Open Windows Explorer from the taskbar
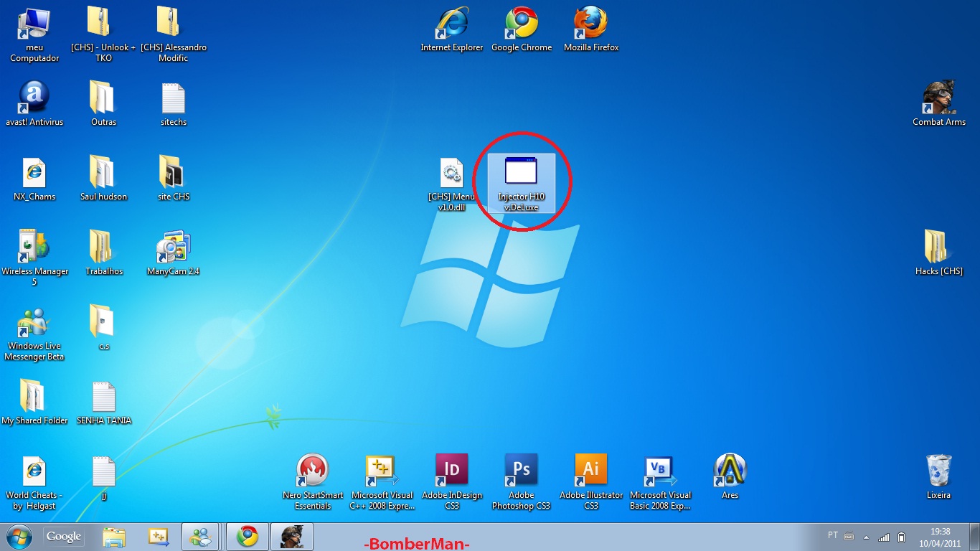Image resolution: width=980 pixels, height=551 pixels. pos(114,536)
